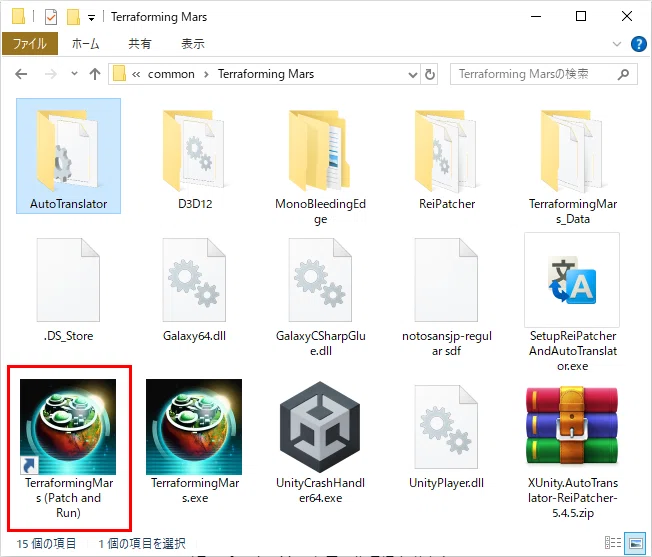Click Terraforming Mars breadcrumb in address bar
Viewport: 652px width, 557px height.
click(266, 74)
